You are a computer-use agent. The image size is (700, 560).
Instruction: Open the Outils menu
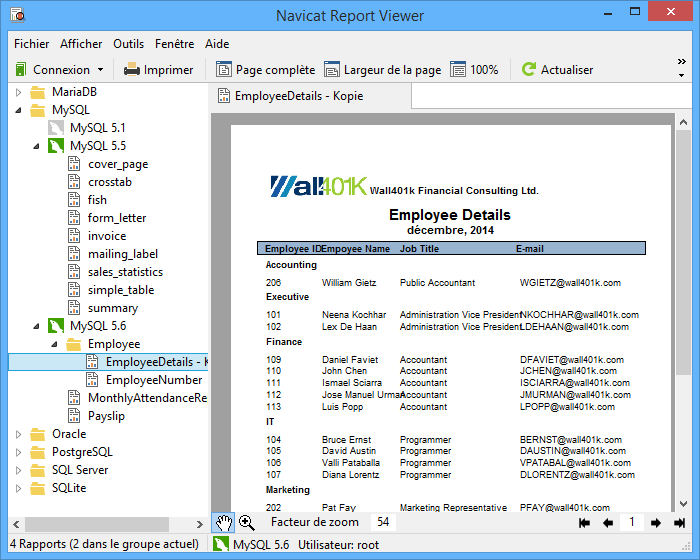pos(129,44)
